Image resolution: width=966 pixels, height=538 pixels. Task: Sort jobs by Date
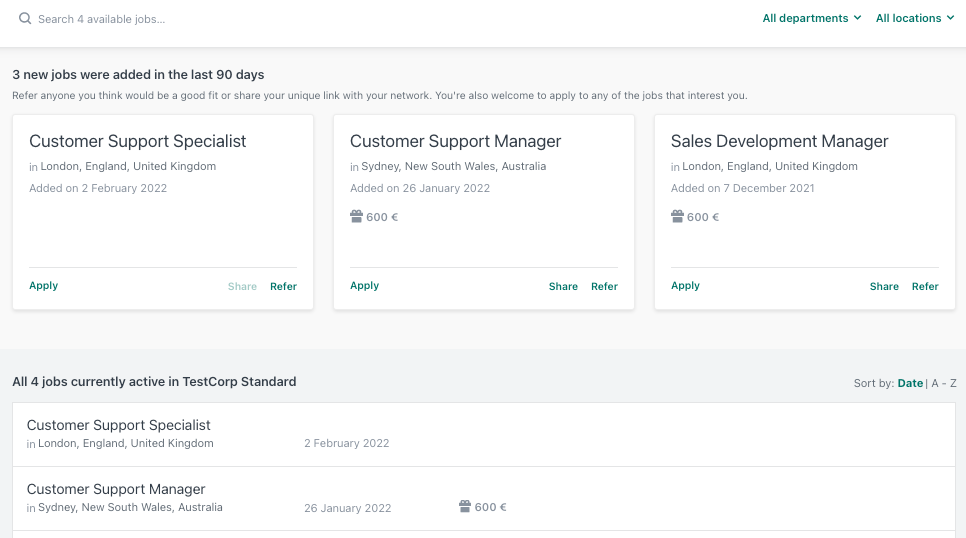click(x=910, y=383)
